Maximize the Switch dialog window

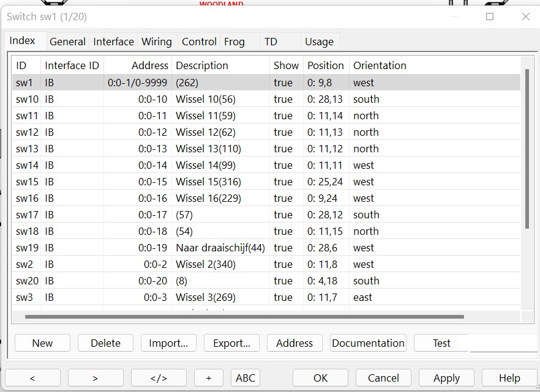click(x=490, y=17)
